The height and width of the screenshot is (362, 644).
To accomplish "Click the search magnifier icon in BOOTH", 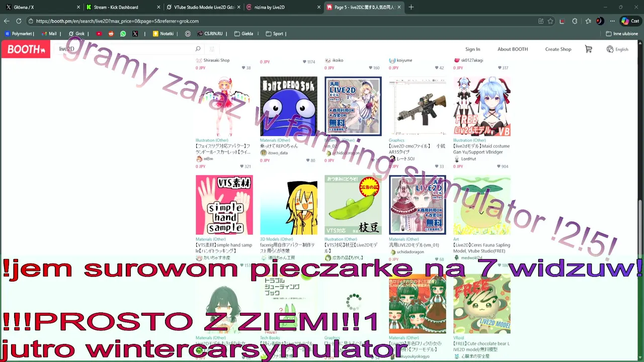I will point(198,49).
